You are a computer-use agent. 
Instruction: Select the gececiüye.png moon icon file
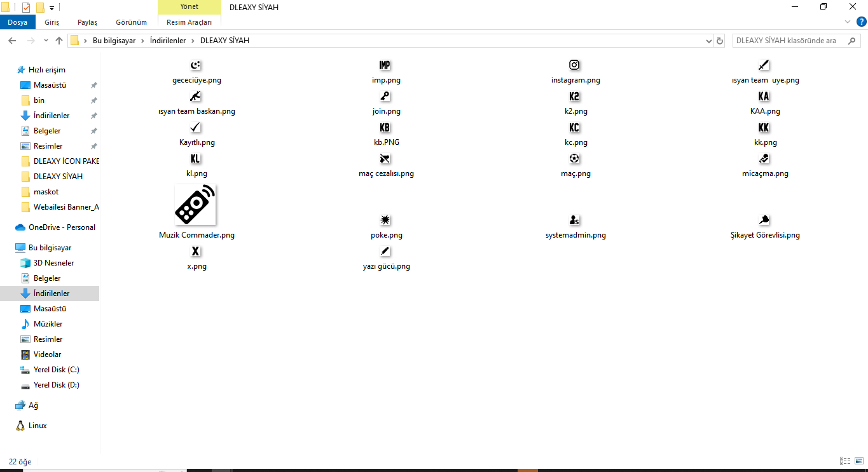(196, 65)
